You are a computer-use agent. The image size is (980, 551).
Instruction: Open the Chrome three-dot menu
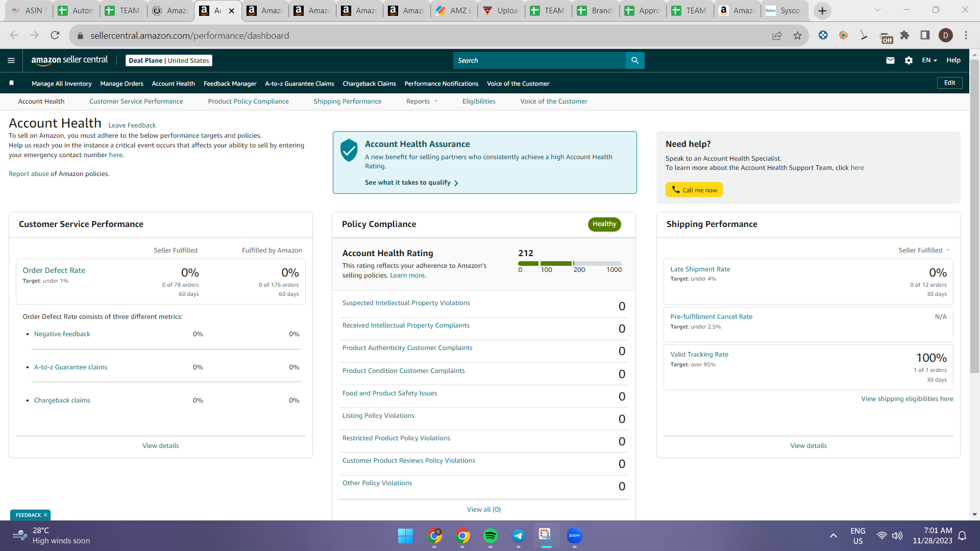coord(966,35)
